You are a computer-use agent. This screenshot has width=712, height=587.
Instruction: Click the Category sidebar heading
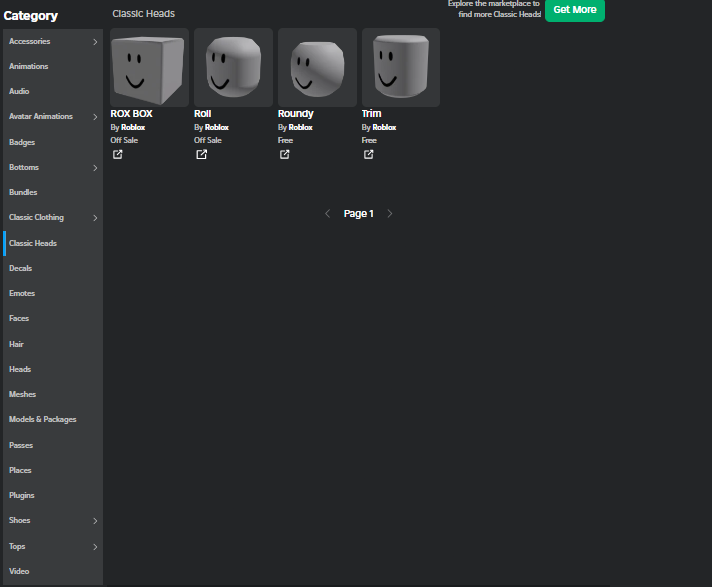click(x=30, y=16)
